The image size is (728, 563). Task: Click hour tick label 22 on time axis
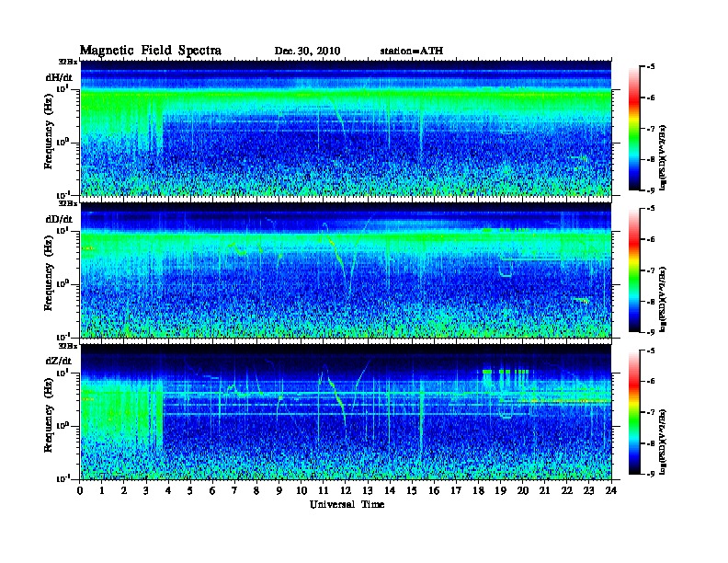pyautogui.click(x=566, y=490)
